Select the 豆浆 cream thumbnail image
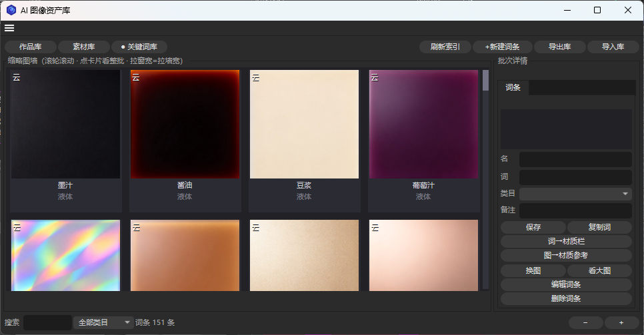 305,124
